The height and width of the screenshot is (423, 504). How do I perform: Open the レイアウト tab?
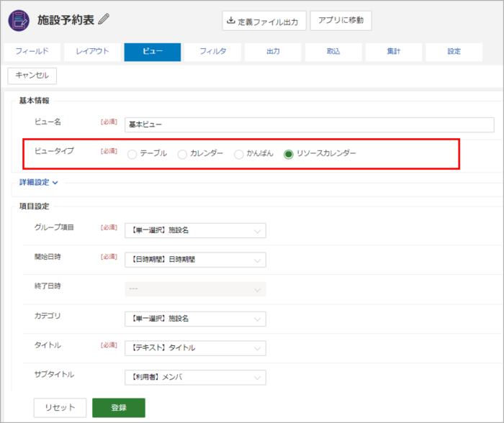(x=92, y=52)
